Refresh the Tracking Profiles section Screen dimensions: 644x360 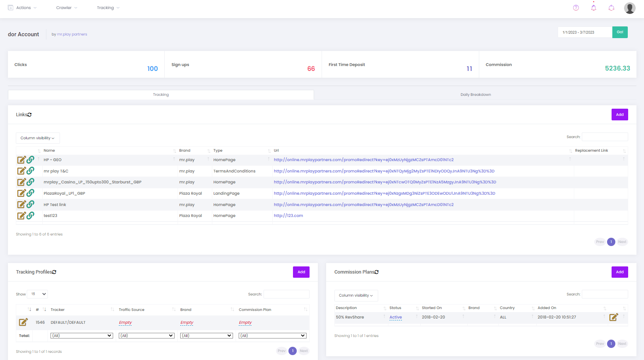coord(54,272)
